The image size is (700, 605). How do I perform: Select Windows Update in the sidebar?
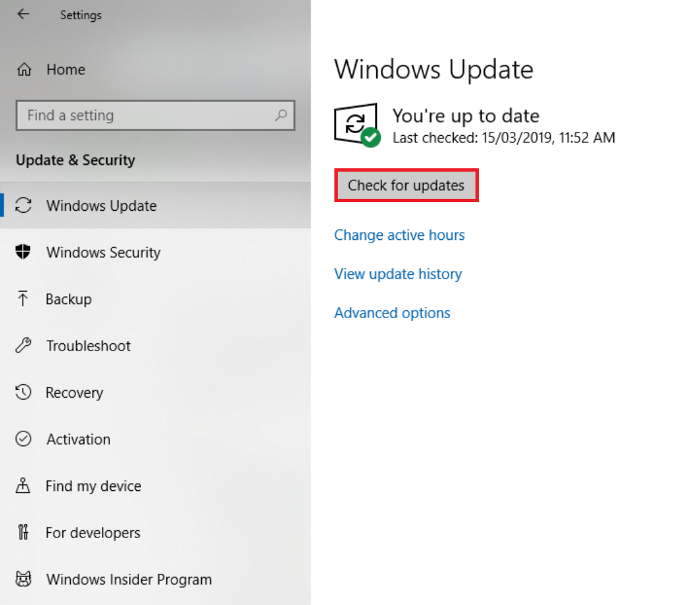tap(101, 206)
